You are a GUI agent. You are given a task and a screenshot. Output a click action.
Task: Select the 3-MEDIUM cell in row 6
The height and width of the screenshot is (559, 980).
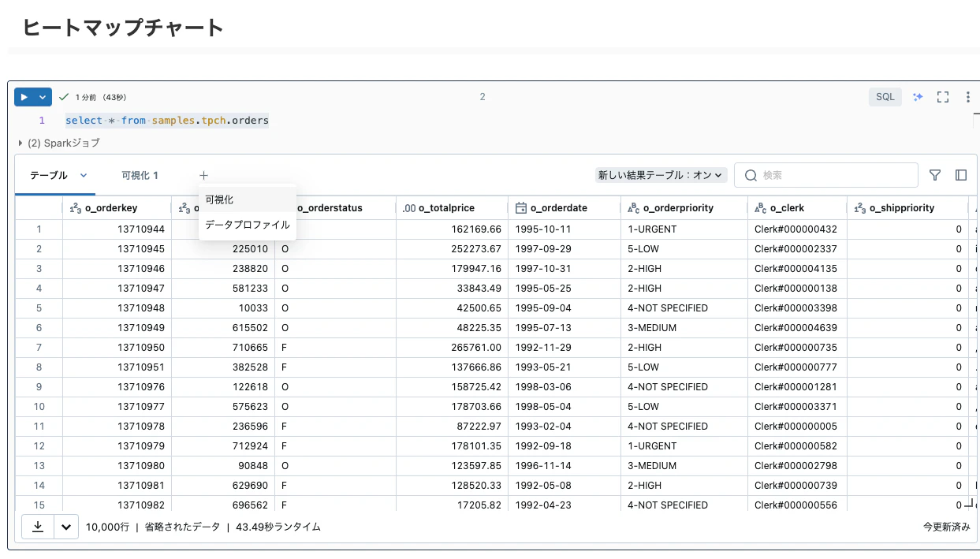(684, 328)
